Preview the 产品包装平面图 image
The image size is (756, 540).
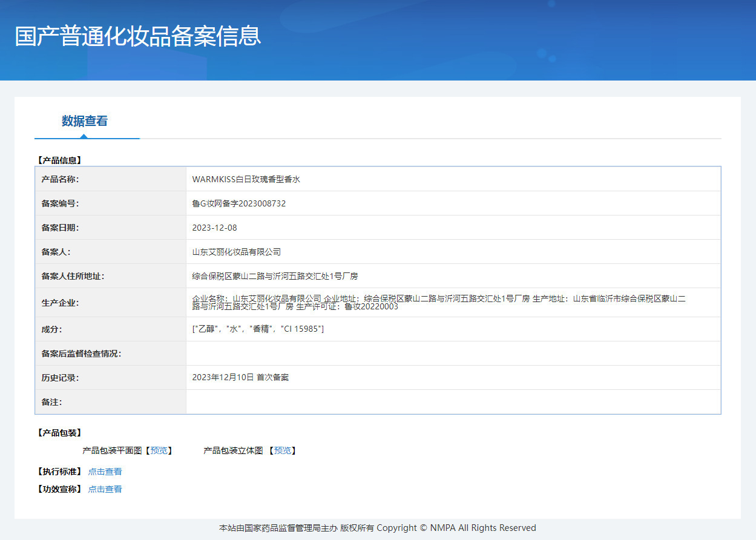(x=160, y=450)
